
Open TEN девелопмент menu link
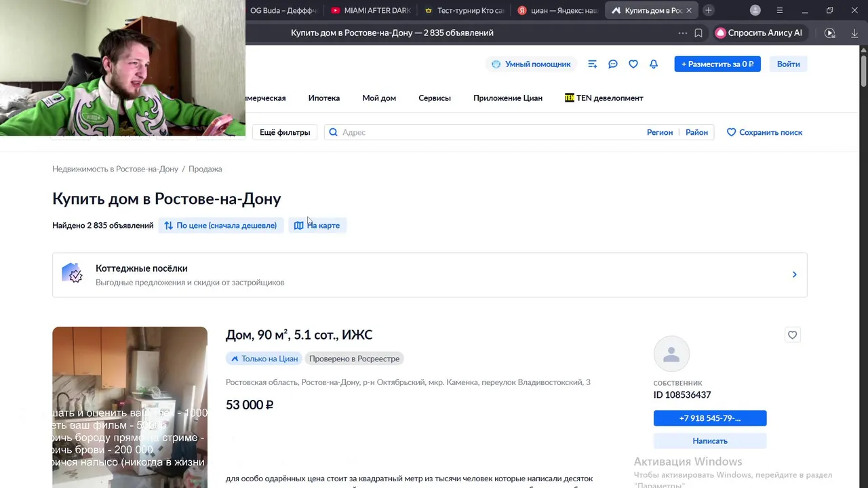point(604,98)
